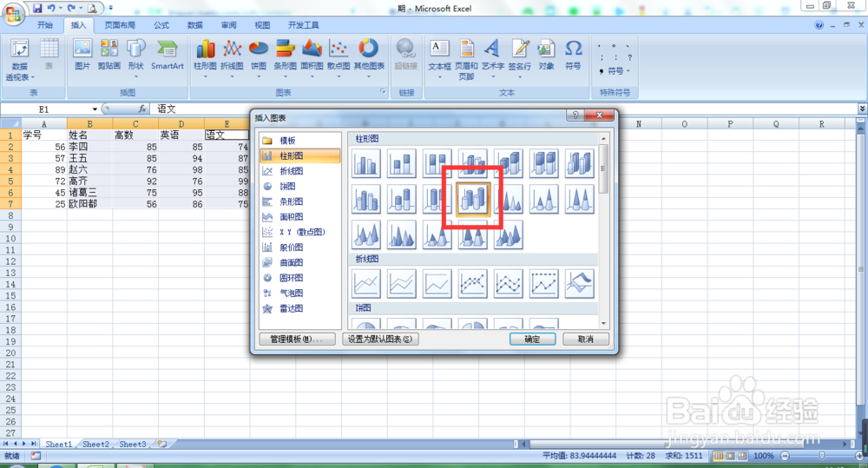Viewport: 868px width, 468px height.
Task: Open the clip art (剪贴画) tool
Action: tap(109, 55)
